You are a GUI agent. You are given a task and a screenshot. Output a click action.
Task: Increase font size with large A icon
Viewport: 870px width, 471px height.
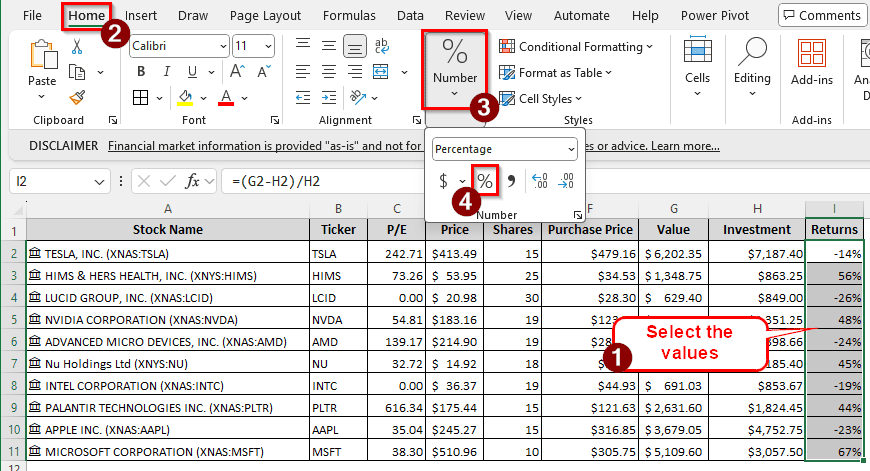click(x=237, y=72)
